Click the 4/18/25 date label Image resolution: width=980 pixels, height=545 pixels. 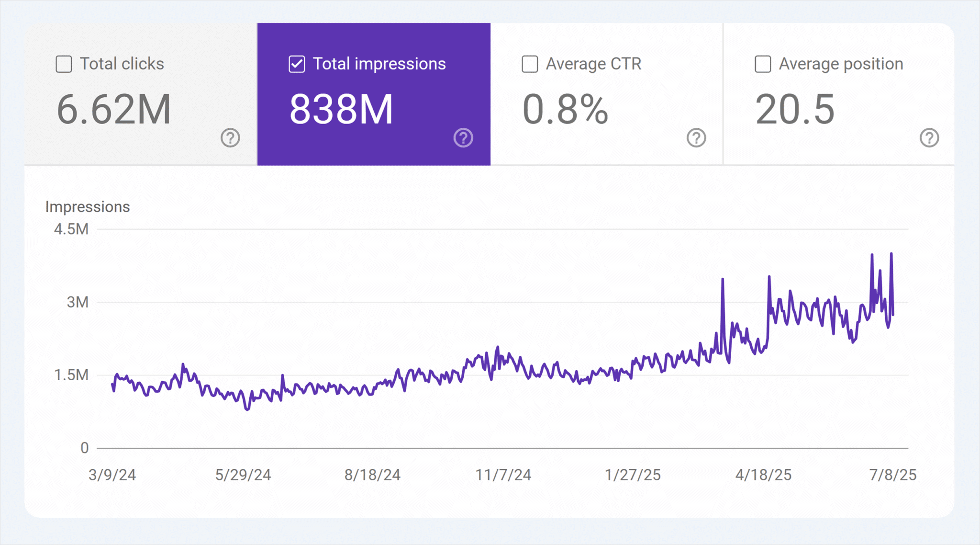763,475
